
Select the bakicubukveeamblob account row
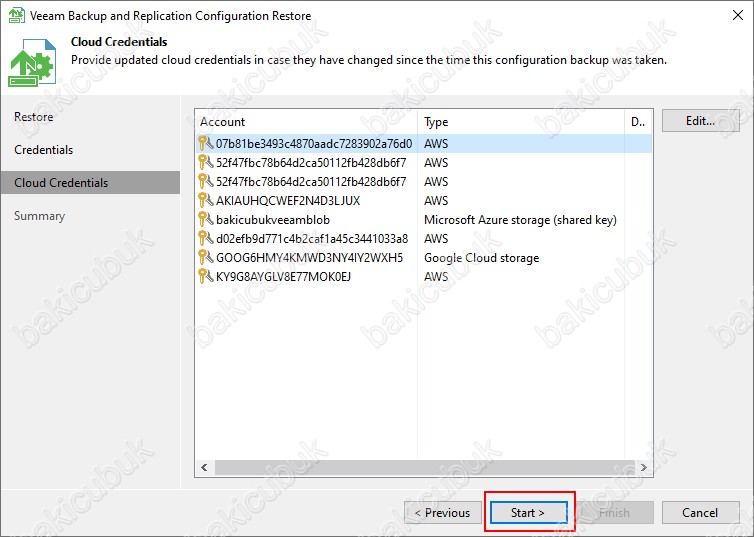click(424, 219)
